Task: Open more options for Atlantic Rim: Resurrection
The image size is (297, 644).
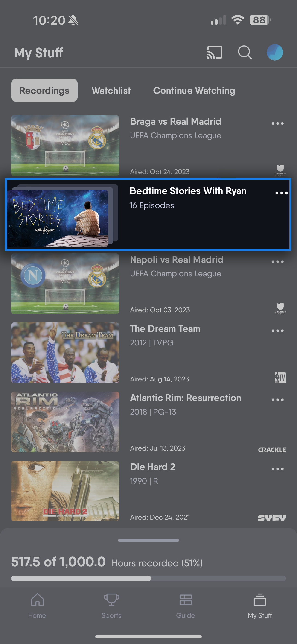Action: tap(277, 400)
